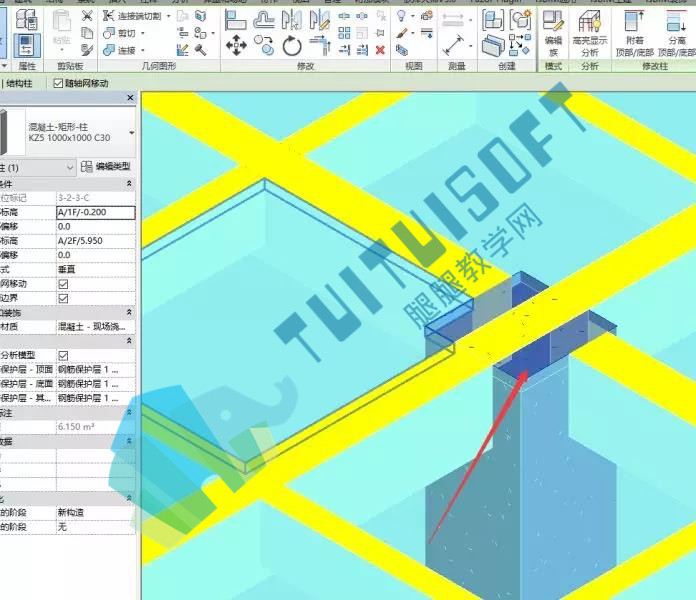Collapse the 材质和装饰 properties section

coord(129,312)
